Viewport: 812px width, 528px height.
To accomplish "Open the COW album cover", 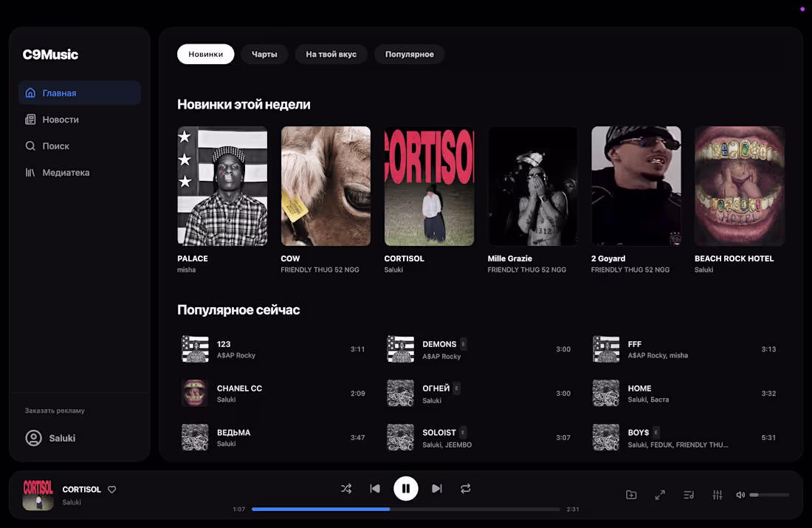I will coord(326,186).
